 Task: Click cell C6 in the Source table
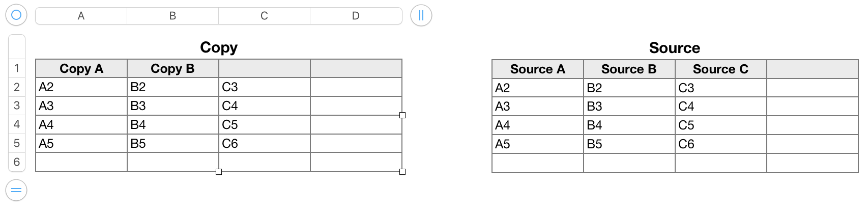point(720,144)
